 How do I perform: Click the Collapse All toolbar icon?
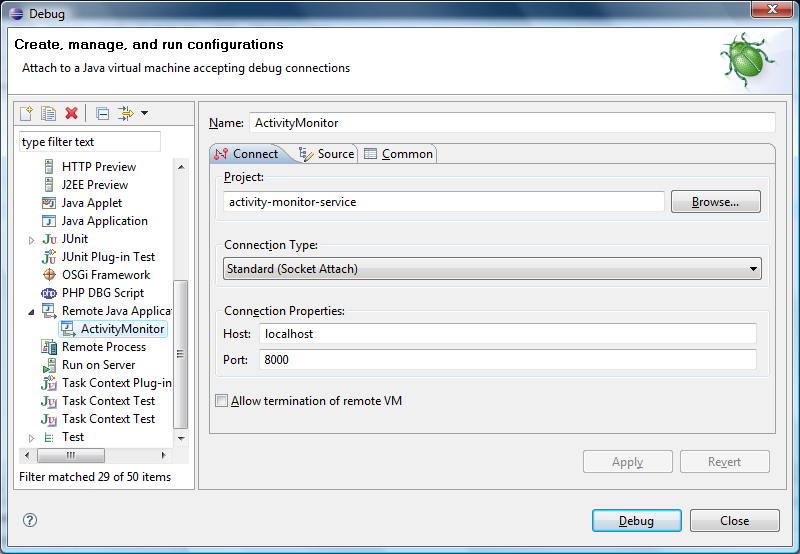[x=103, y=113]
